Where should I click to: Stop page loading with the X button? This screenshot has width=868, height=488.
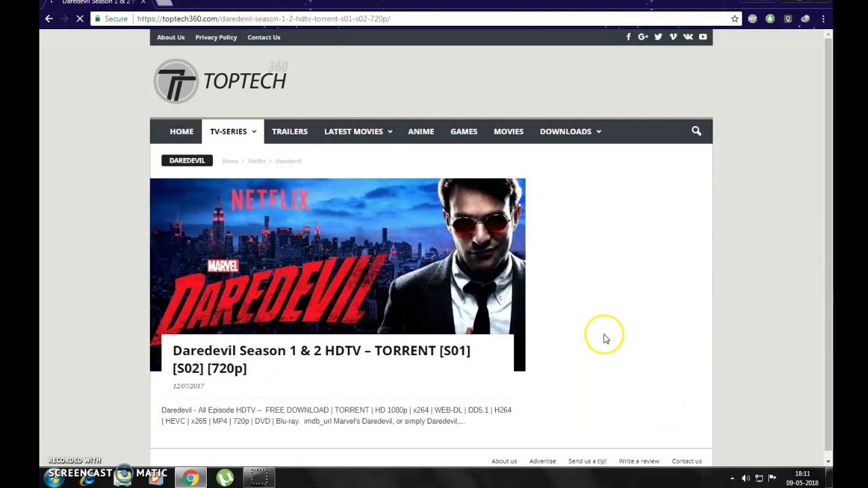pyautogui.click(x=79, y=19)
